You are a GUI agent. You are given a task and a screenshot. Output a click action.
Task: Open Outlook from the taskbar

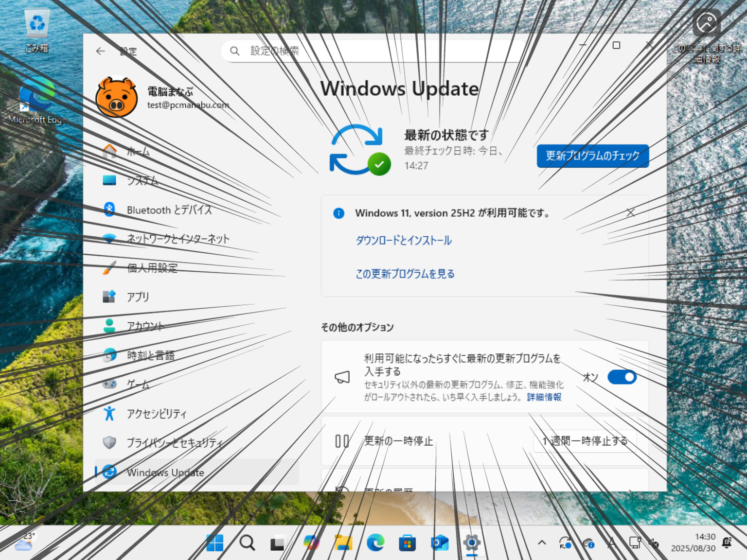pos(440,542)
